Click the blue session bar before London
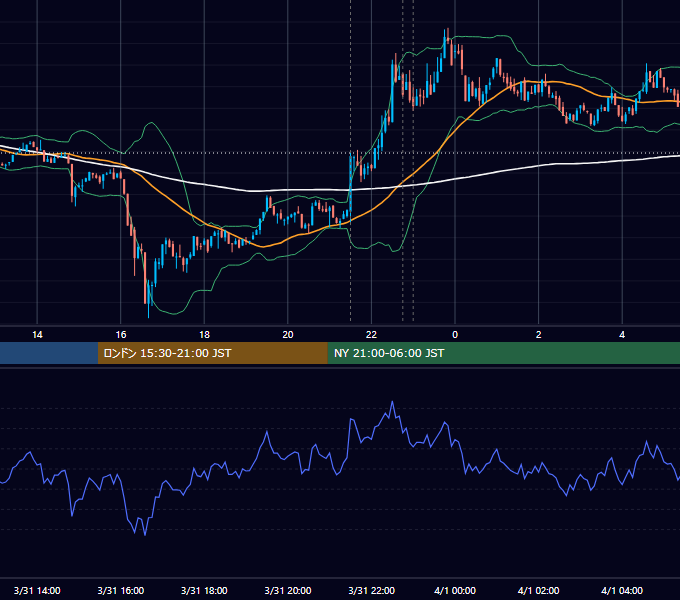The width and height of the screenshot is (680, 600). (49, 353)
